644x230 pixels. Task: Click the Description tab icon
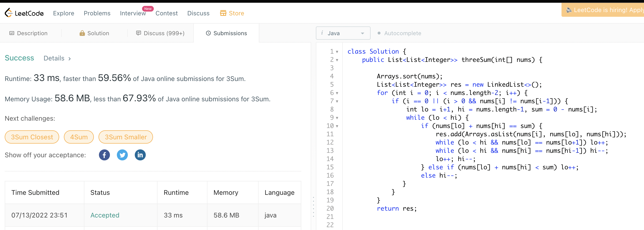click(12, 33)
